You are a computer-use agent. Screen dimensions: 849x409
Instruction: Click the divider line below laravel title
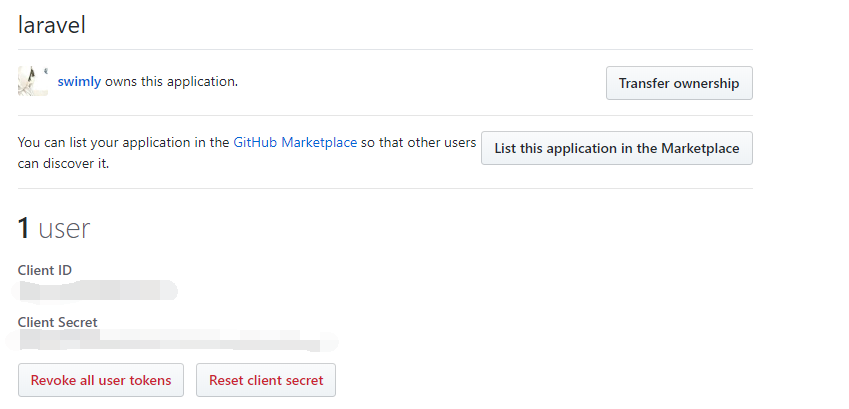coord(385,49)
